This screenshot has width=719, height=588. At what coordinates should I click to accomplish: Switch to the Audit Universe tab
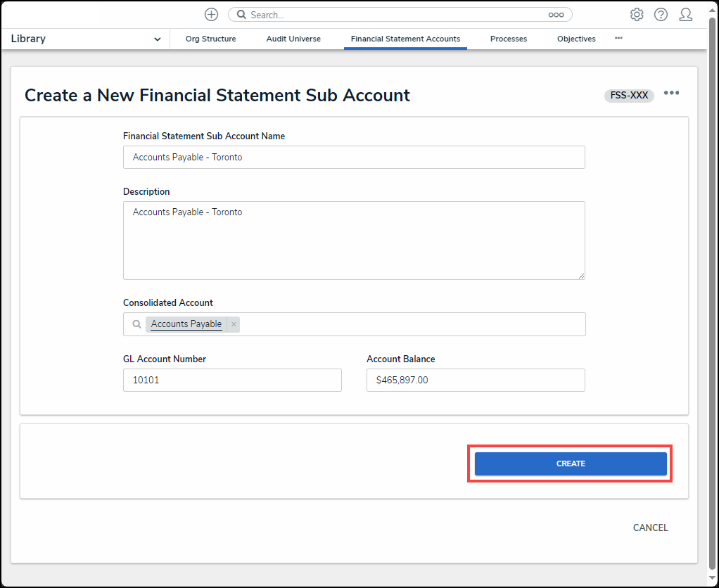(x=293, y=39)
